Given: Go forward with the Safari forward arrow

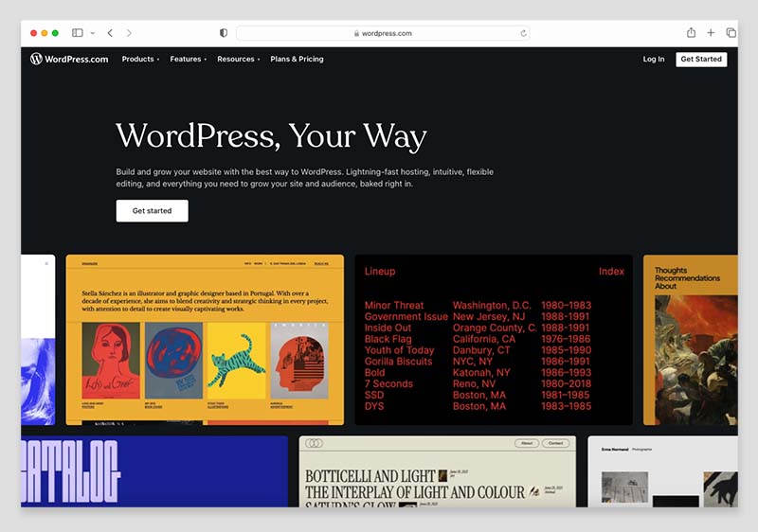Looking at the screenshot, I should pyautogui.click(x=129, y=33).
